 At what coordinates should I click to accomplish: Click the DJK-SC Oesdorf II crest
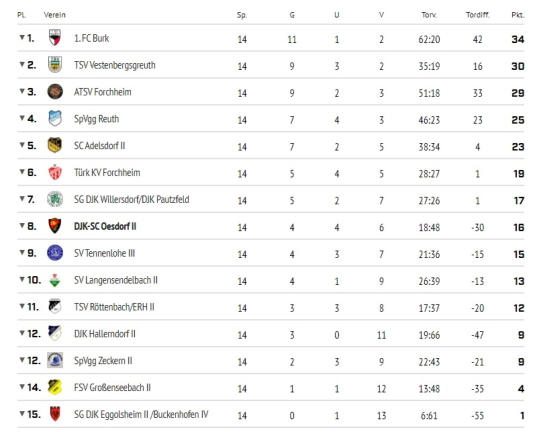click(x=55, y=226)
